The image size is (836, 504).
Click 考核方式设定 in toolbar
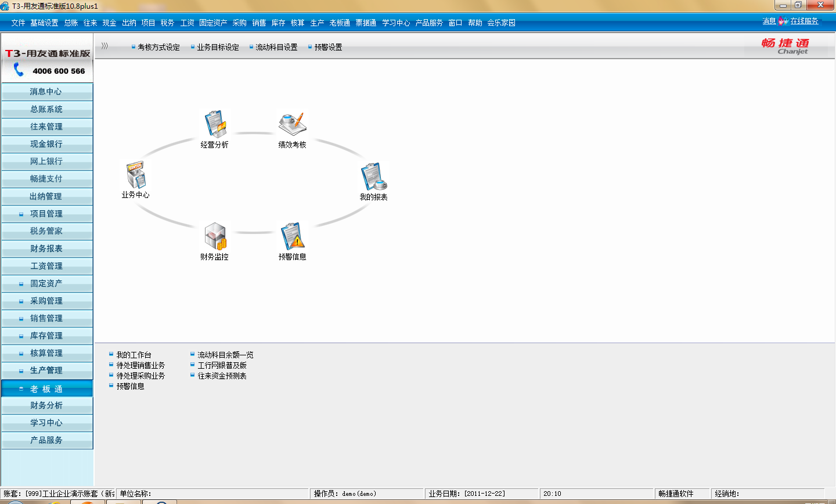[158, 47]
